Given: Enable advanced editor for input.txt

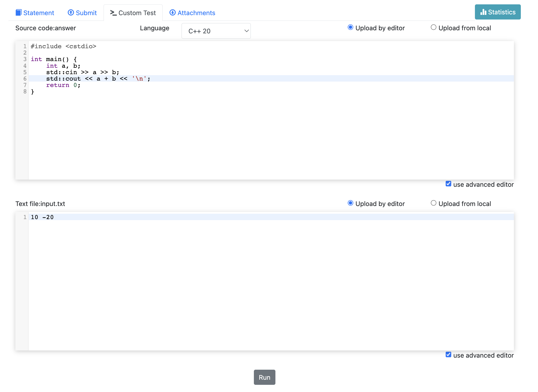Looking at the screenshot, I should pos(449,355).
